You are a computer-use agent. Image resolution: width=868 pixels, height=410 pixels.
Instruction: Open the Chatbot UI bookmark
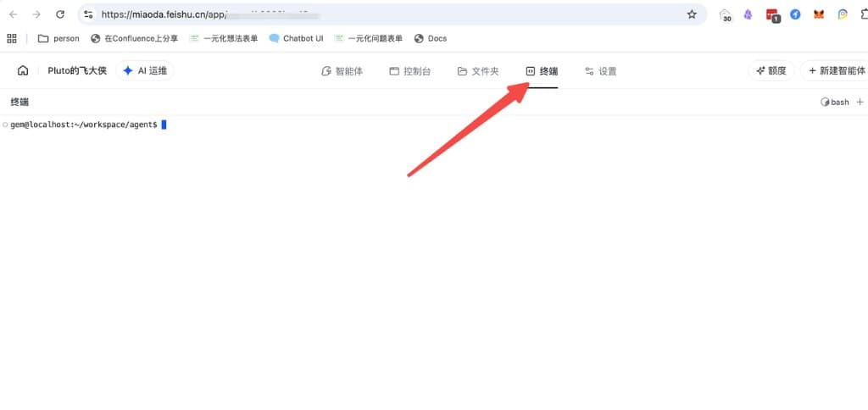click(x=296, y=38)
